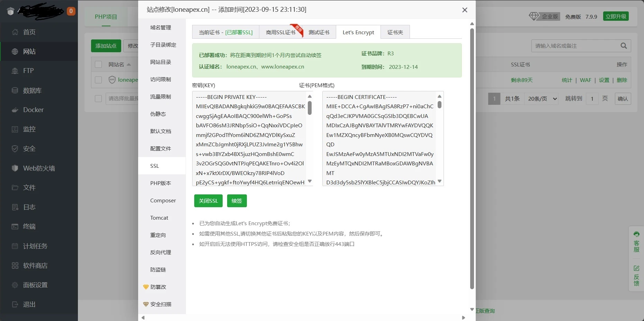This screenshot has width=644, height=321.
Task: Click the domain search input field
Action: pos(575,46)
